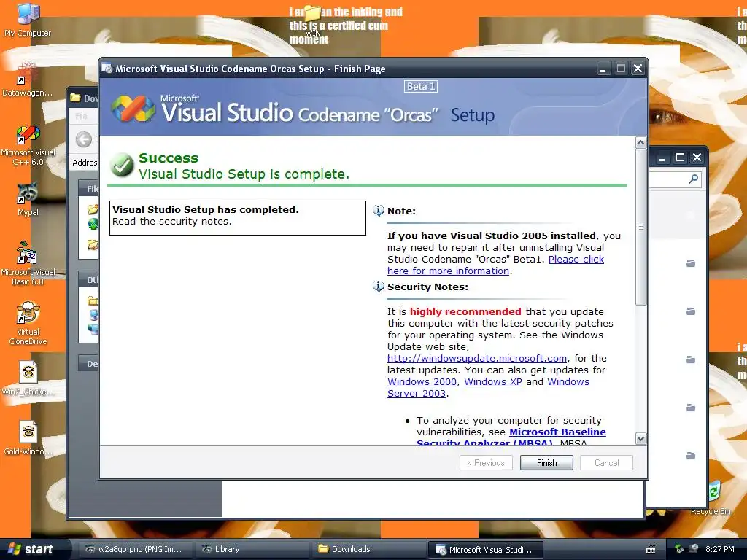This screenshot has width=747, height=560.
Task: Open Microsoft Baseline Security Analyzer link
Action: tap(511, 437)
